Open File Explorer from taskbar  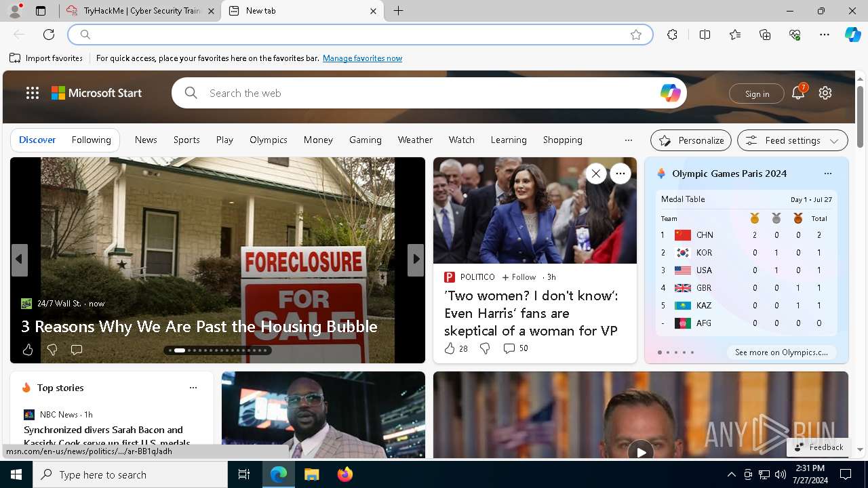point(311,474)
